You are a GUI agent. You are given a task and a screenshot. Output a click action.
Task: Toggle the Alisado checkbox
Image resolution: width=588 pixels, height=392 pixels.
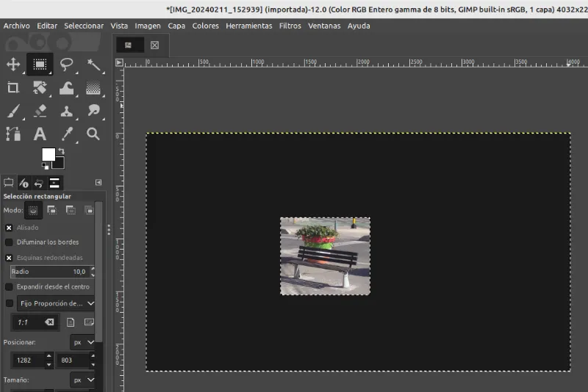(9, 228)
